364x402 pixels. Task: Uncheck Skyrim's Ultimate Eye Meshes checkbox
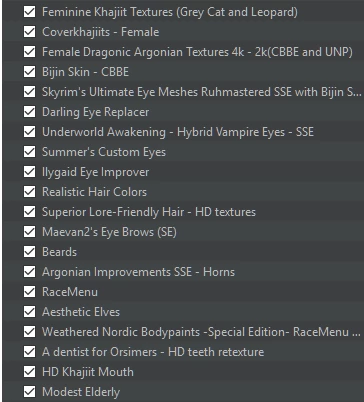(x=29, y=92)
